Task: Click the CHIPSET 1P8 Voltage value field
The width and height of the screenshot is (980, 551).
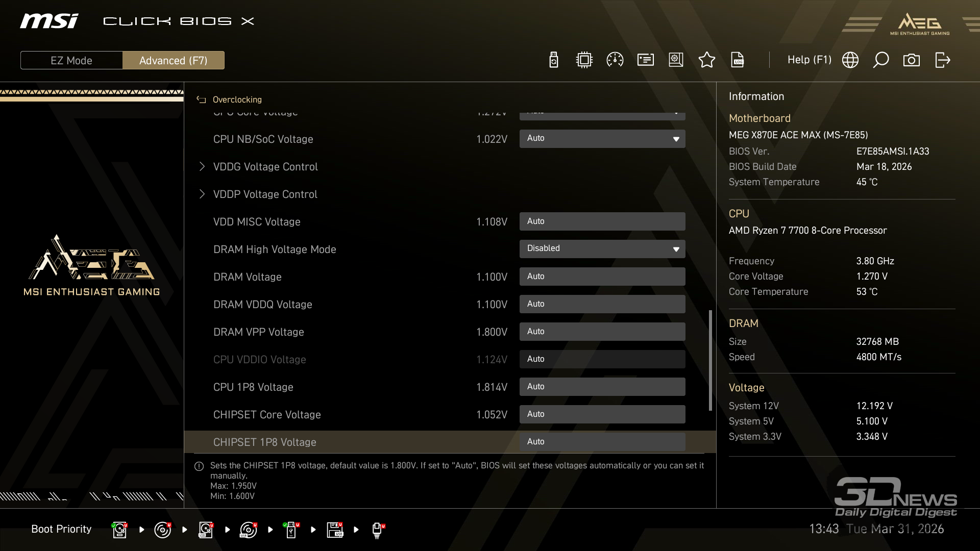Action: tap(602, 442)
